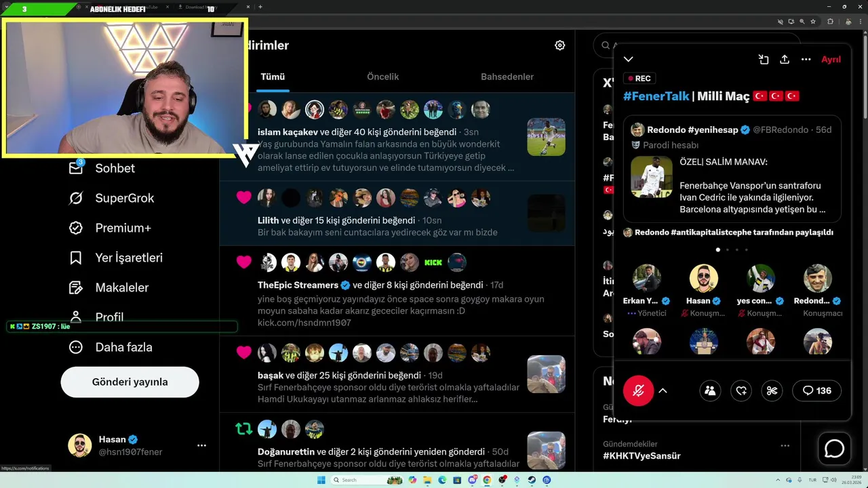Click host Erkan Y... avatar
The height and width of the screenshot is (488, 868).
pos(647,279)
